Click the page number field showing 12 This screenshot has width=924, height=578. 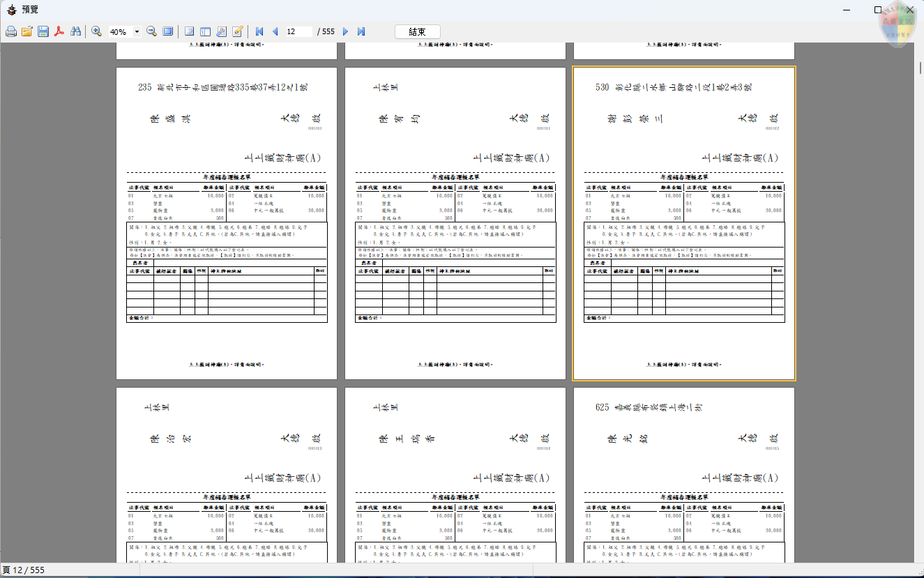coord(298,32)
